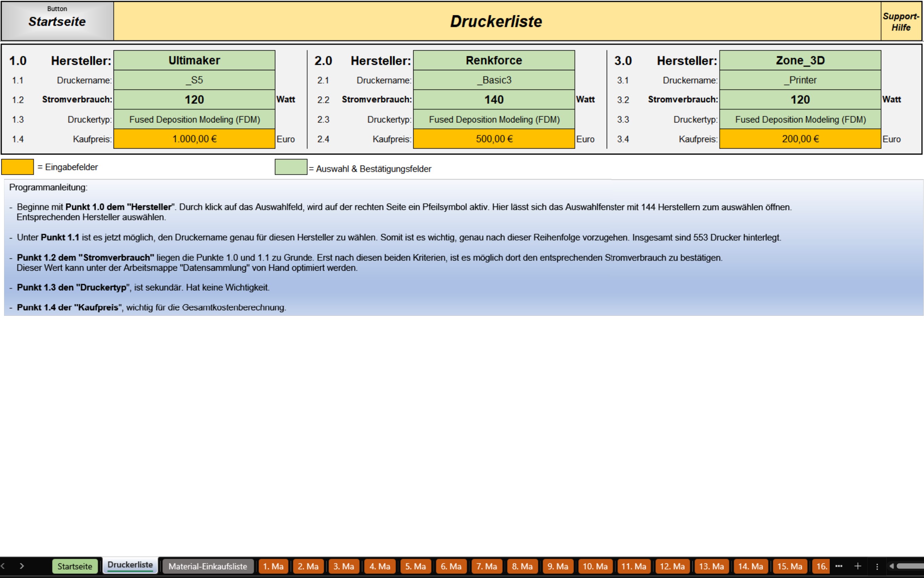Screen dimensions: 924x578
Task: Open the partially visible 16. sheet tab
Action: click(x=821, y=566)
